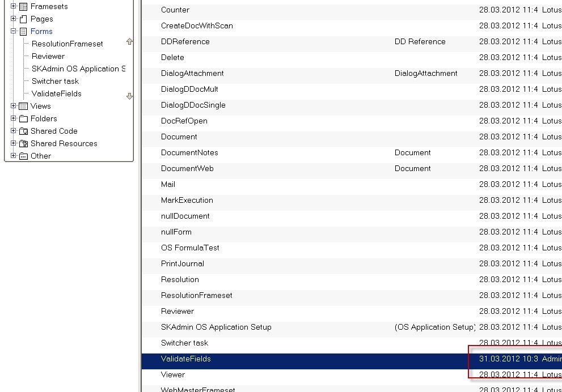Image resolution: width=562 pixels, height=392 pixels.
Task: Select SKAdmin OS Application Setup form row
Action: pyautogui.click(x=216, y=327)
